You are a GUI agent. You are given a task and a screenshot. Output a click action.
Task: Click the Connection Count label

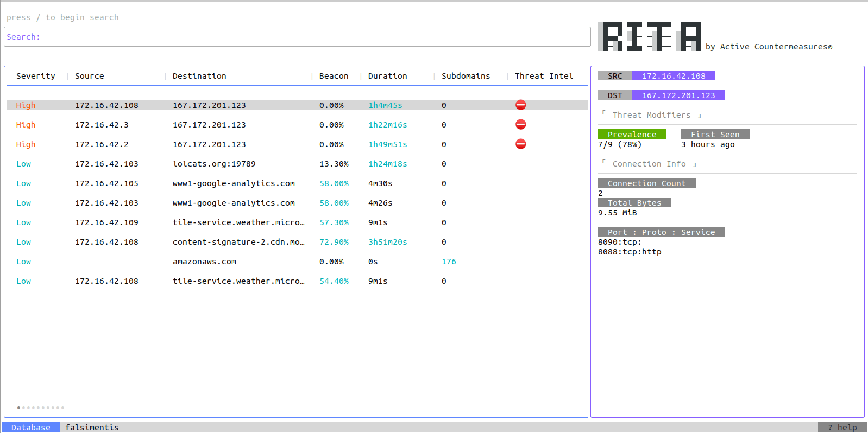click(x=646, y=183)
